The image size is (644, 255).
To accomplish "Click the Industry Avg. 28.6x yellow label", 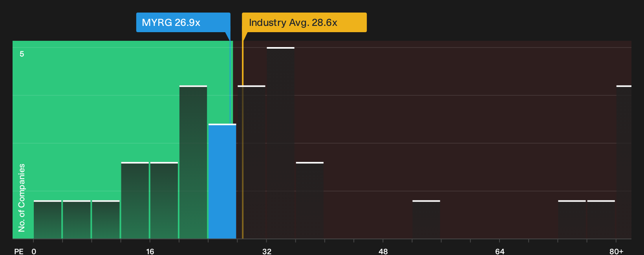I will (304, 22).
